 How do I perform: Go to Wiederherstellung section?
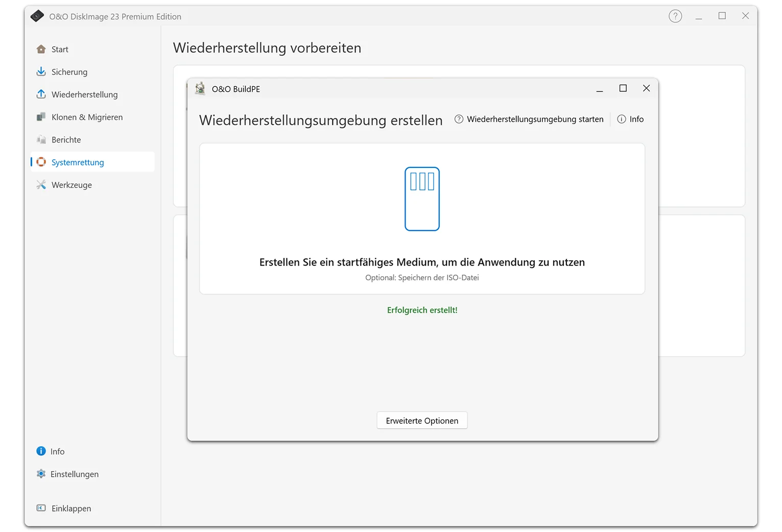(92, 94)
